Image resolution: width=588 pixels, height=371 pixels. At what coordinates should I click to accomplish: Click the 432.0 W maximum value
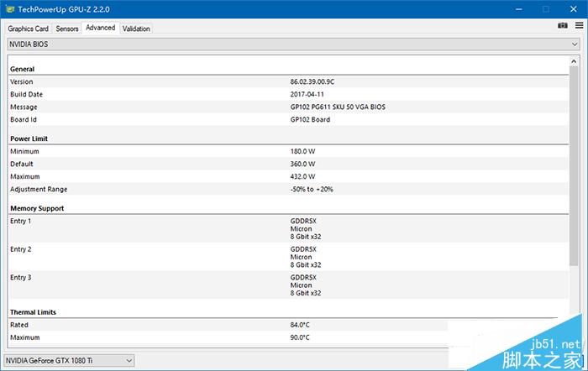pyautogui.click(x=302, y=176)
